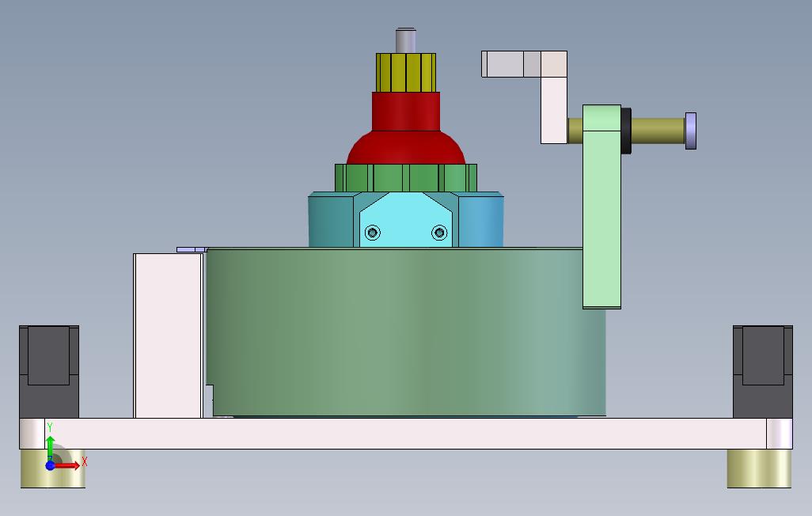Click the red X axis arrow
This screenshot has width=812, height=516.
pyautogui.click(x=68, y=466)
